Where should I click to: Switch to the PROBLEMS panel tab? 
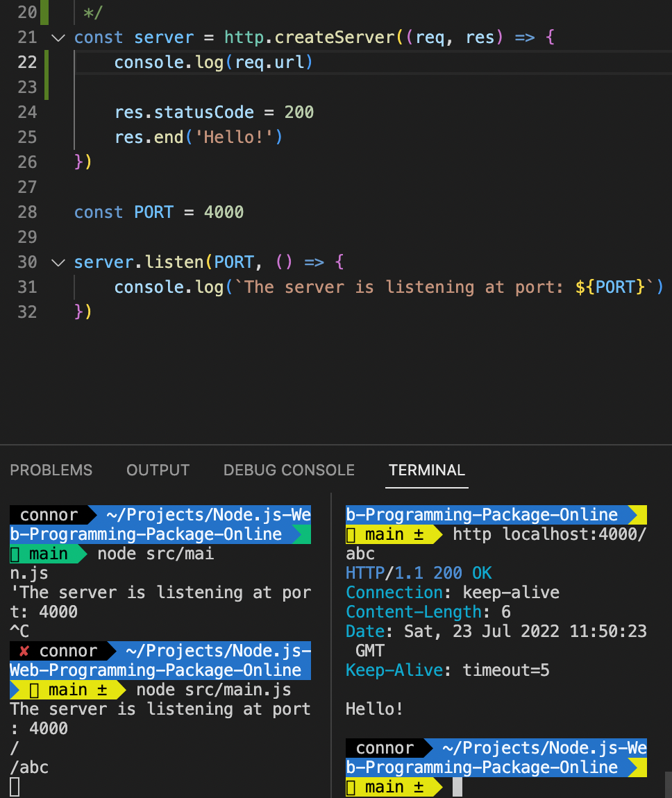(x=51, y=470)
